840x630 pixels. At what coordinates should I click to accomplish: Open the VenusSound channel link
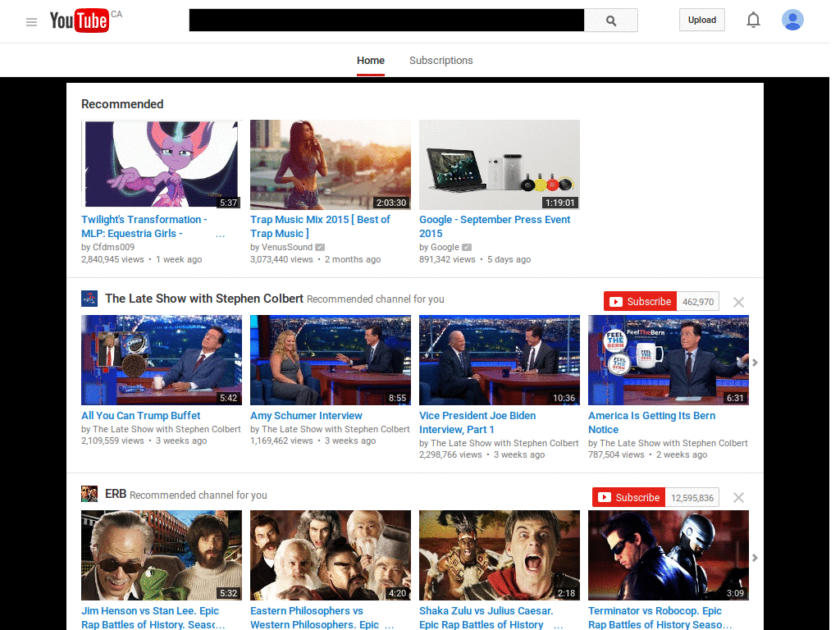(286, 247)
